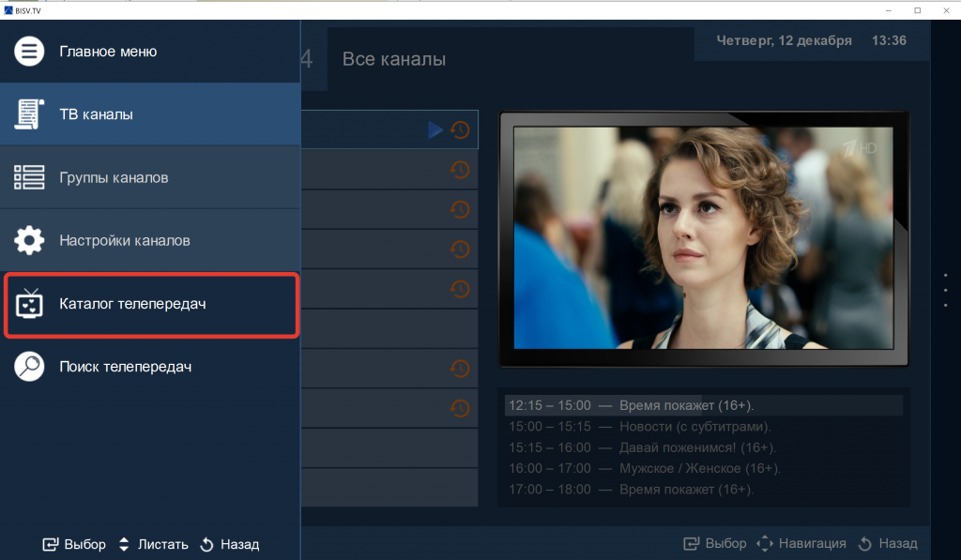Screen dimensions: 961x560
Task: Open the three-dot menu on right edge
Action: point(945,290)
